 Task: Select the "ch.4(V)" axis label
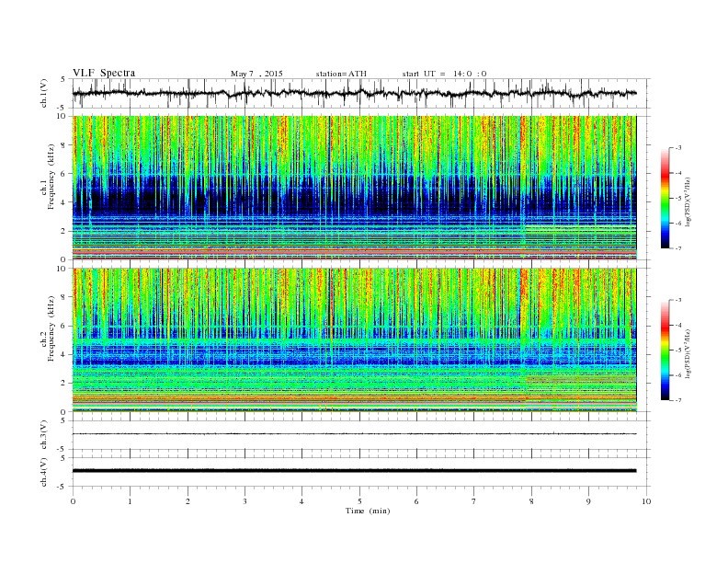click(x=44, y=472)
